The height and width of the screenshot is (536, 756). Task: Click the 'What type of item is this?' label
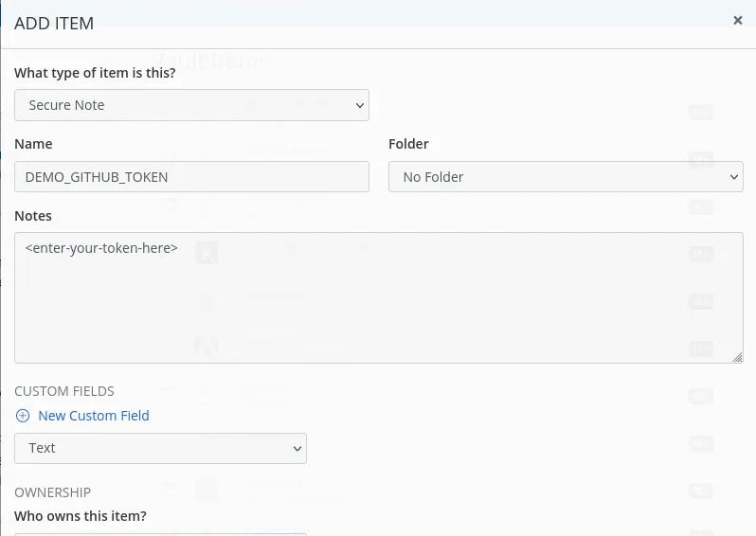[x=95, y=73]
